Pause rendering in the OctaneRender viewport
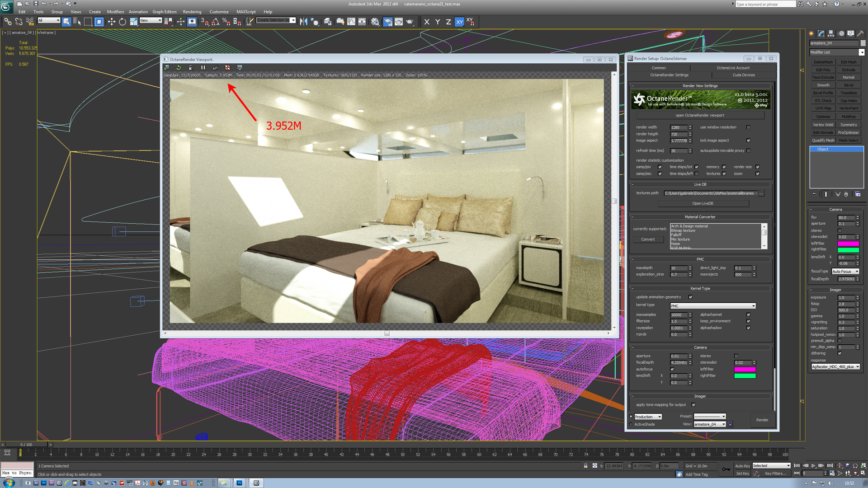This screenshot has height=488, width=868. (203, 67)
